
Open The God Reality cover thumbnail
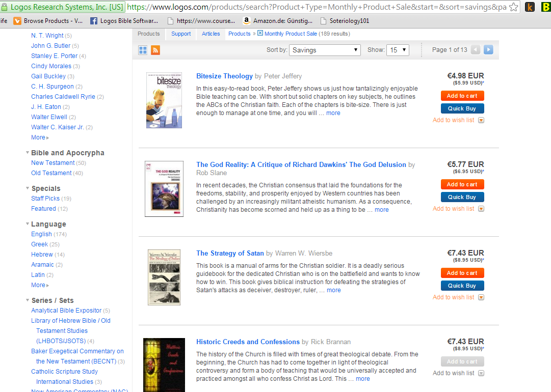pos(164,189)
